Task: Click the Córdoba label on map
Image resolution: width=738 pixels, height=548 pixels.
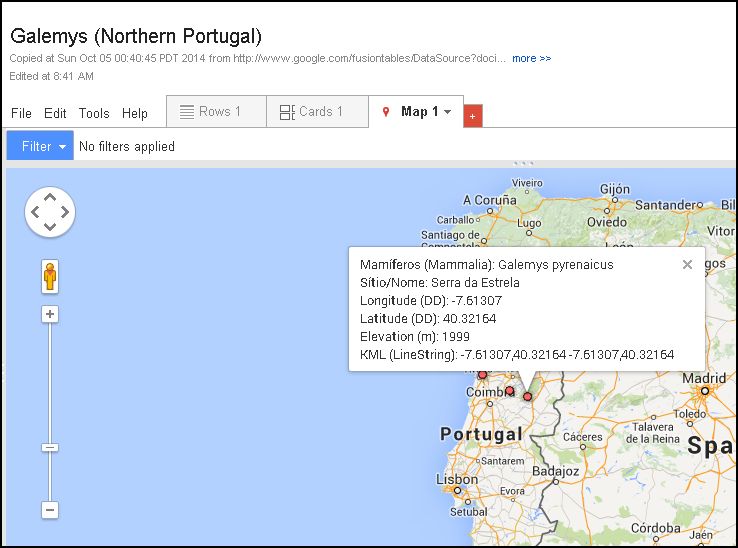Action: (x=656, y=528)
